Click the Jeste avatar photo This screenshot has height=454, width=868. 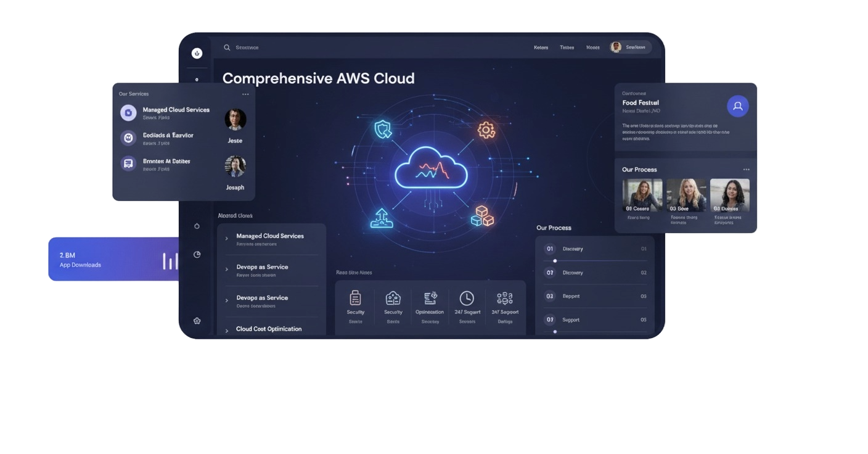click(235, 120)
